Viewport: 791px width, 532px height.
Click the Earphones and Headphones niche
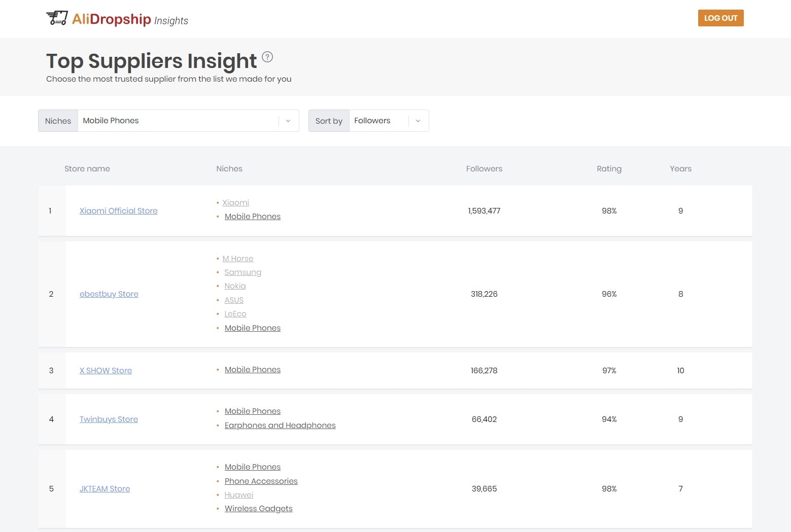pos(280,425)
